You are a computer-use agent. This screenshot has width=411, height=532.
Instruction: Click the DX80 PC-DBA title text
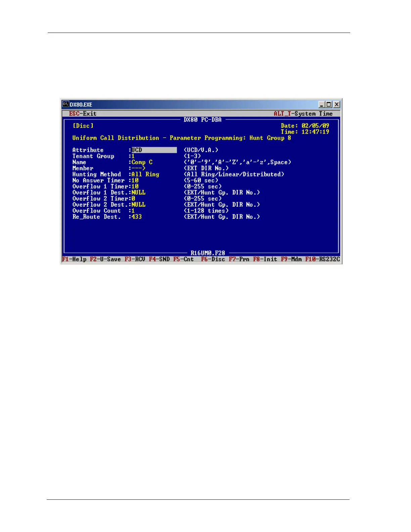click(x=202, y=120)
